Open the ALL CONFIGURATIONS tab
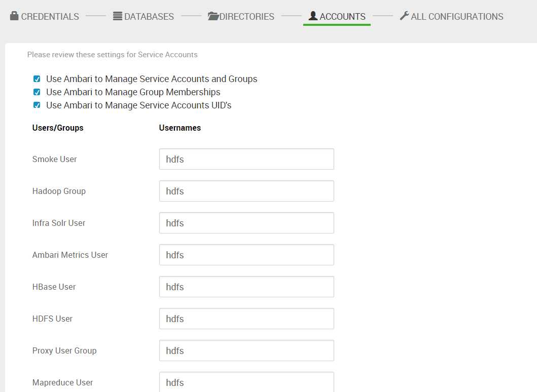Image resolution: width=537 pixels, height=392 pixels. [451, 16]
